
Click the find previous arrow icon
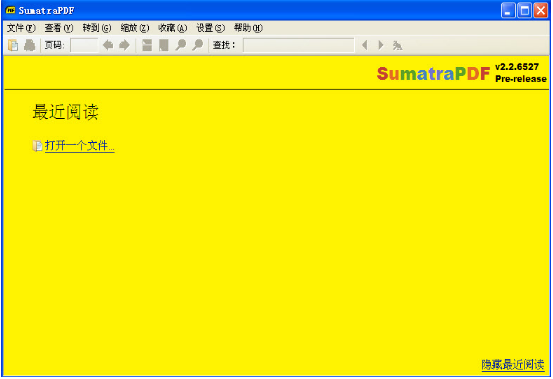point(365,45)
